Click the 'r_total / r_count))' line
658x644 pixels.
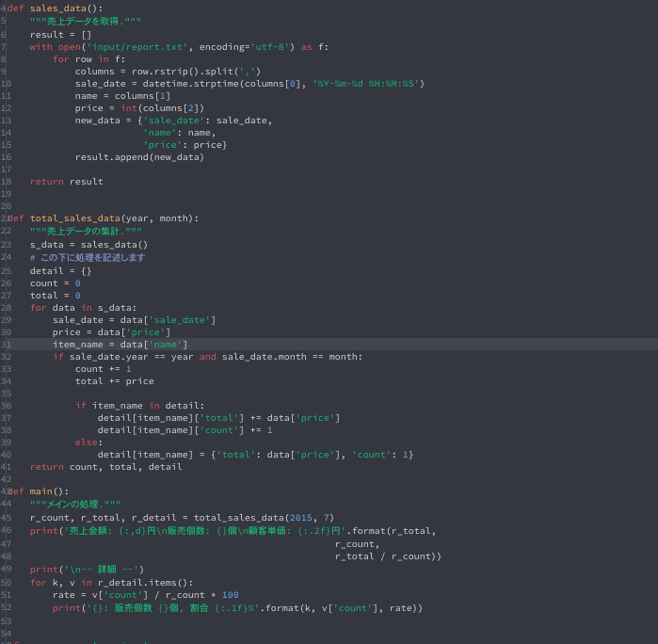388,556
